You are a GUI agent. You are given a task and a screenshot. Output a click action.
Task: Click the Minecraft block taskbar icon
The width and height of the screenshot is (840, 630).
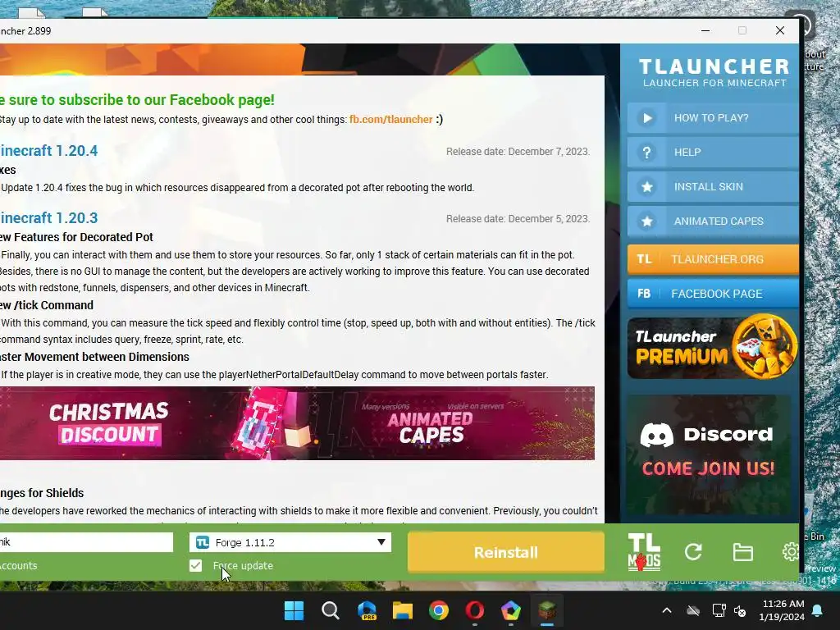547,610
